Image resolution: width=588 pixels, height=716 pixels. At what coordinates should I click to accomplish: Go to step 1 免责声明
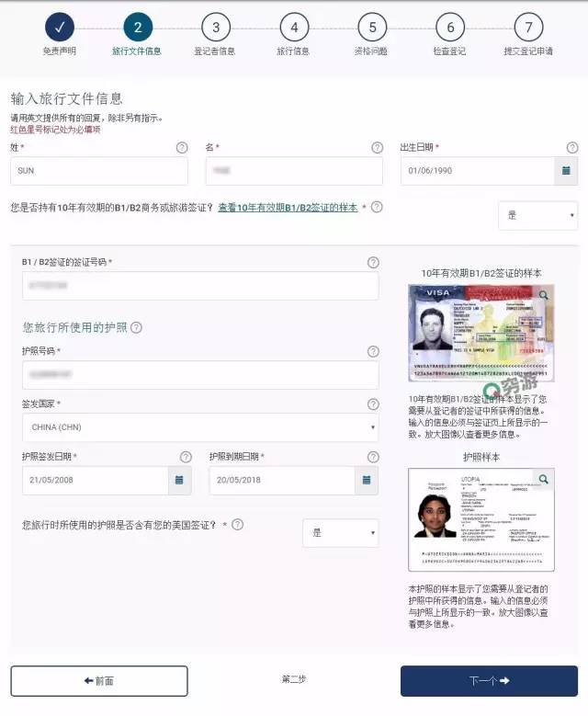click(x=59, y=28)
